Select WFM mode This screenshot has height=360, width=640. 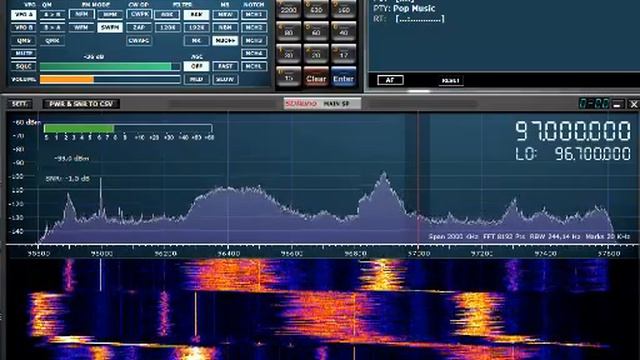pyautogui.click(x=82, y=28)
